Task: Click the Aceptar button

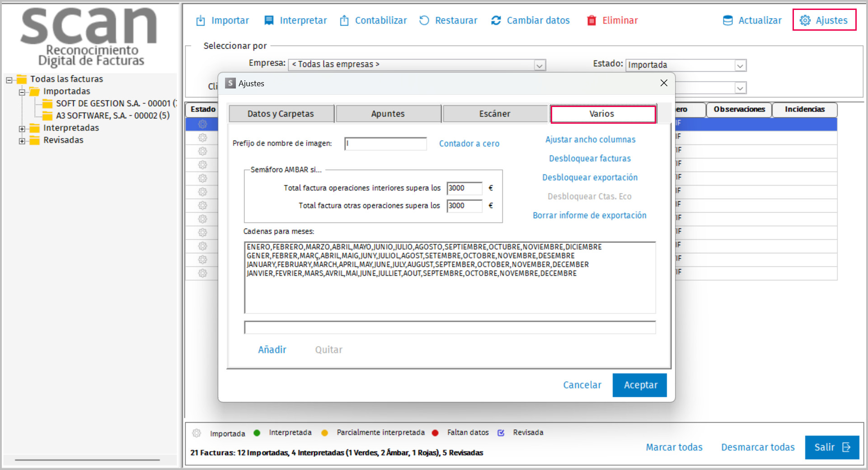Action: click(640, 385)
